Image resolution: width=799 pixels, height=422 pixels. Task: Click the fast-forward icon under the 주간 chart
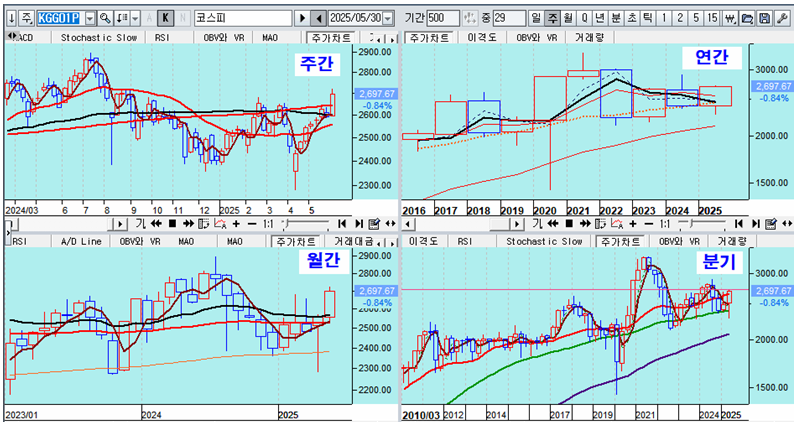[x=188, y=224]
